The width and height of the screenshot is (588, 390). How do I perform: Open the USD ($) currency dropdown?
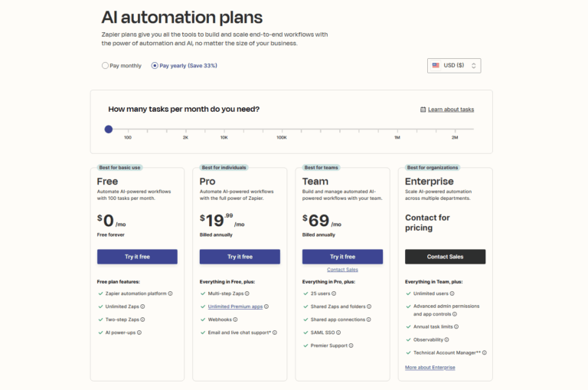click(454, 66)
